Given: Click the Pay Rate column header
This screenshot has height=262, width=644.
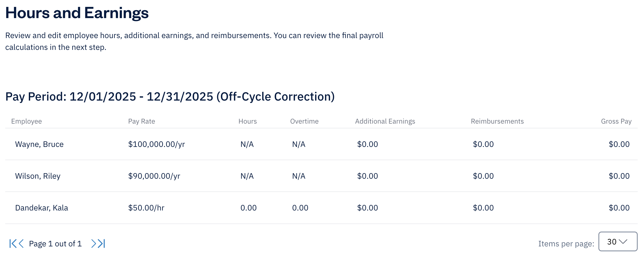Looking at the screenshot, I should (141, 121).
